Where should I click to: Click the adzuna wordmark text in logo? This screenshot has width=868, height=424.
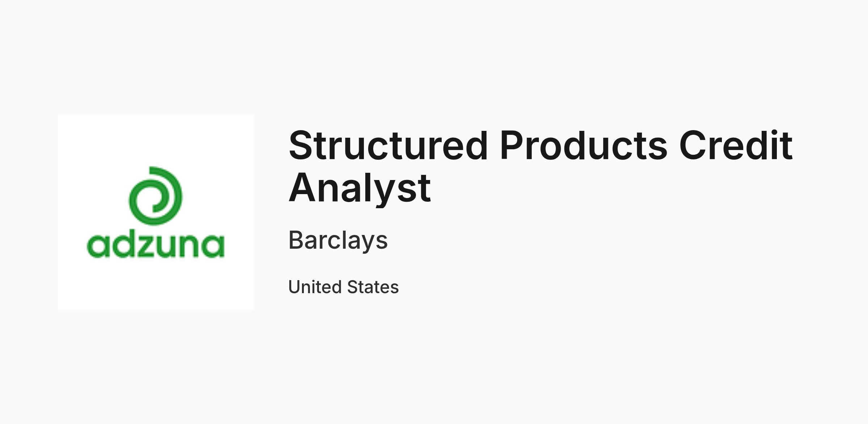click(x=156, y=245)
